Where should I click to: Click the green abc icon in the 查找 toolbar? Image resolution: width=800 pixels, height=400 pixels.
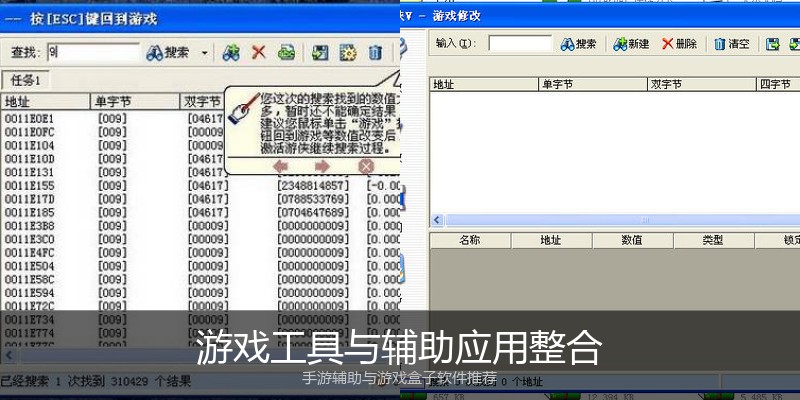(286, 53)
